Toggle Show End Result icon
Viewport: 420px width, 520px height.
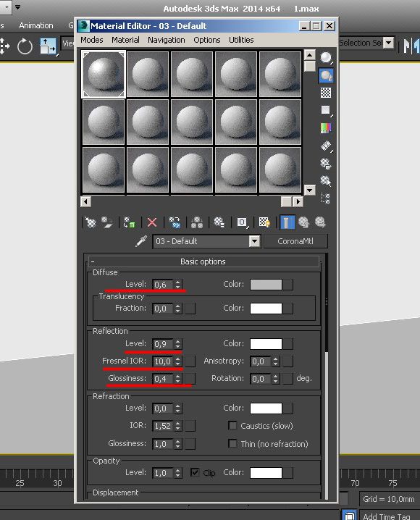coord(287,222)
